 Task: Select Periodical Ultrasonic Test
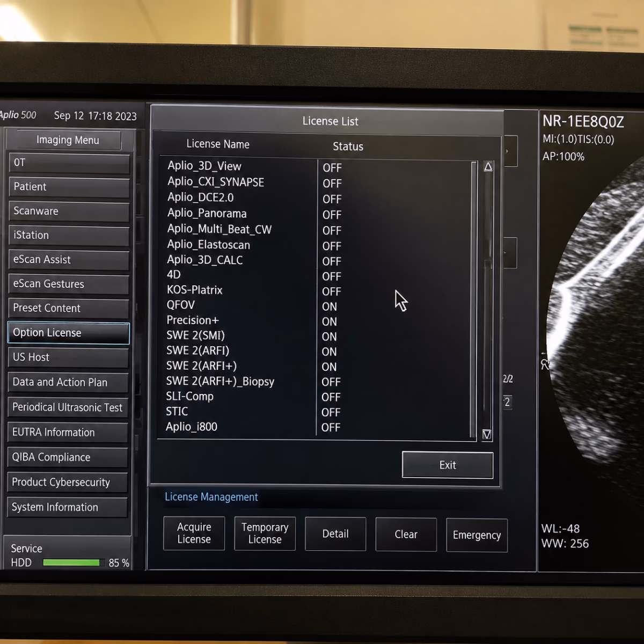point(68,407)
